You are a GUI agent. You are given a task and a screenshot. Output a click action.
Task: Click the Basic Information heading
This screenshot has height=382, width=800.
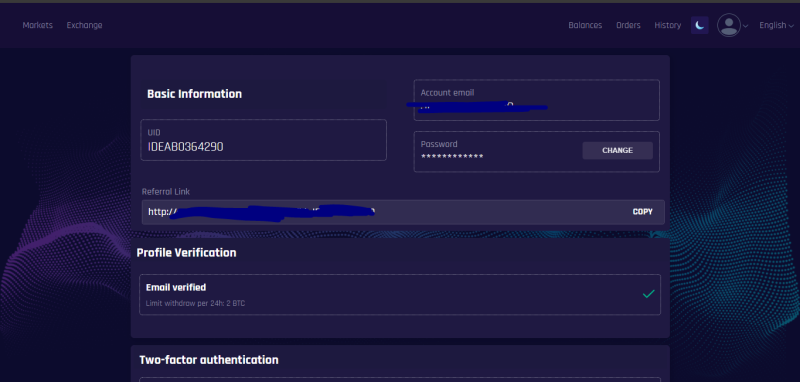click(x=194, y=94)
